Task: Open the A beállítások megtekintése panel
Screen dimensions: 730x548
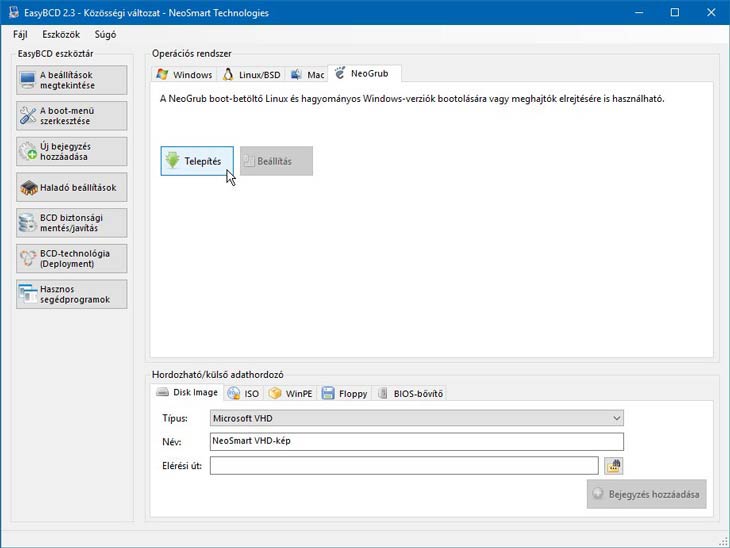Action: coord(72,80)
